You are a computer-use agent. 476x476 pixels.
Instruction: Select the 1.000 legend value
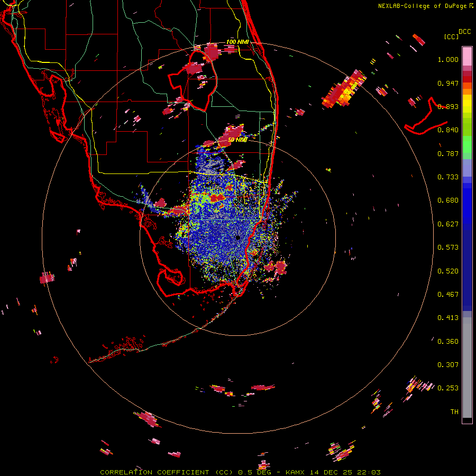click(x=448, y=59)
